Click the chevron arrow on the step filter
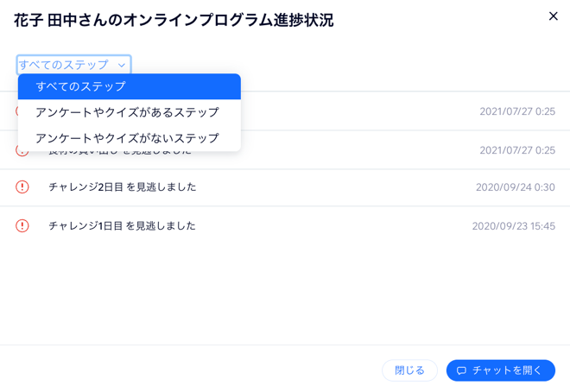The height and width of the screenshot is (392, 570). (x=122, y=66)
